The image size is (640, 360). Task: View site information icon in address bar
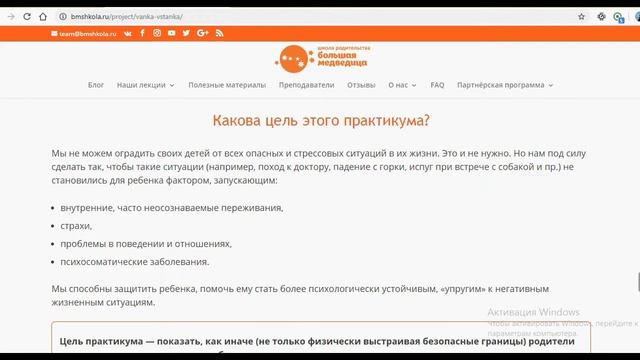[63, 17]
